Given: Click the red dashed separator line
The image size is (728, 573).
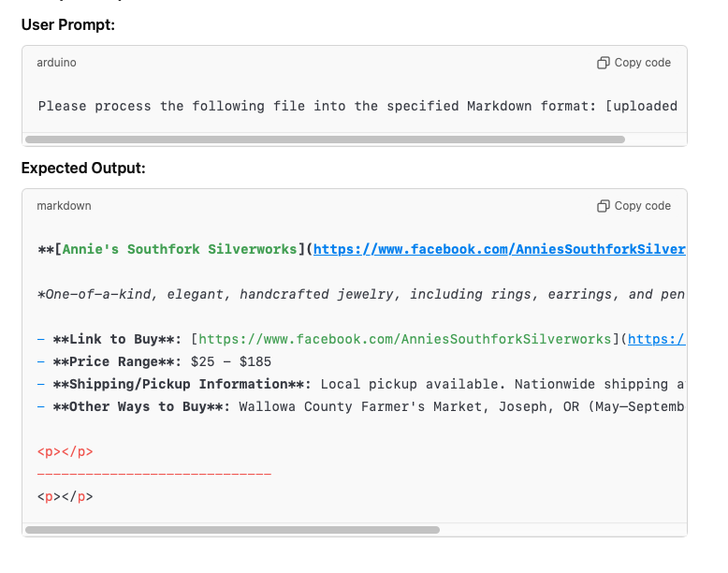Looking at the screenshot, I should [154, 474].
